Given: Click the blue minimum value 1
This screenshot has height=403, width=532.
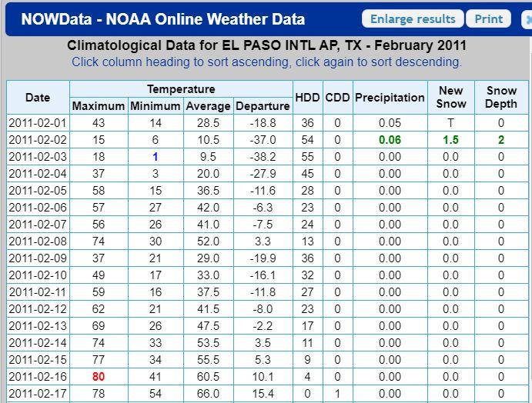Looking at the screenshot, I should click(156, 157).
